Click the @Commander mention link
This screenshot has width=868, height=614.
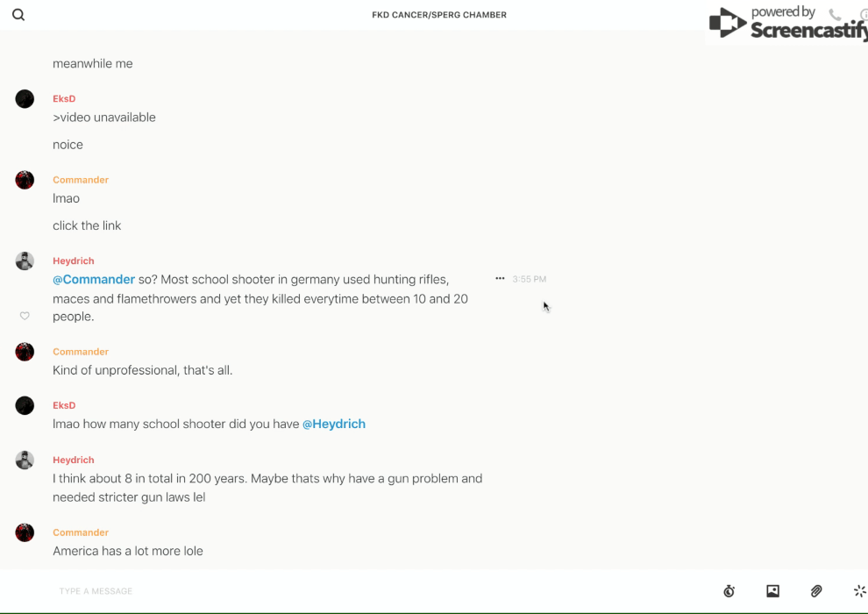(x=94, y=280)
